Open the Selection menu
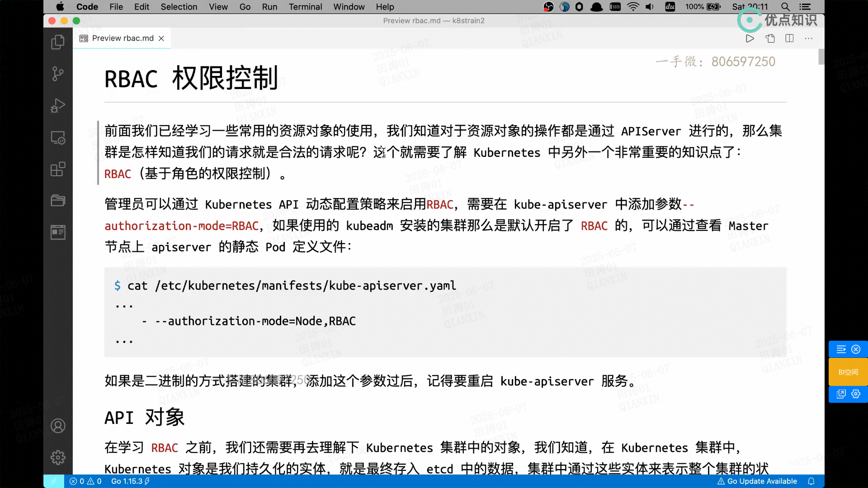The width and height of the screenshot is (868, 488). pos(179,7)
